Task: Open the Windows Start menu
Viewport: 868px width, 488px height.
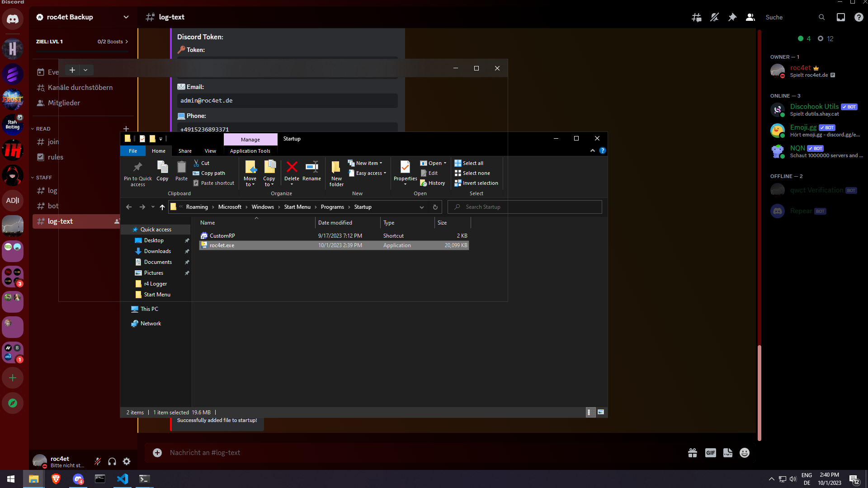Action: (x=11, y=479)
